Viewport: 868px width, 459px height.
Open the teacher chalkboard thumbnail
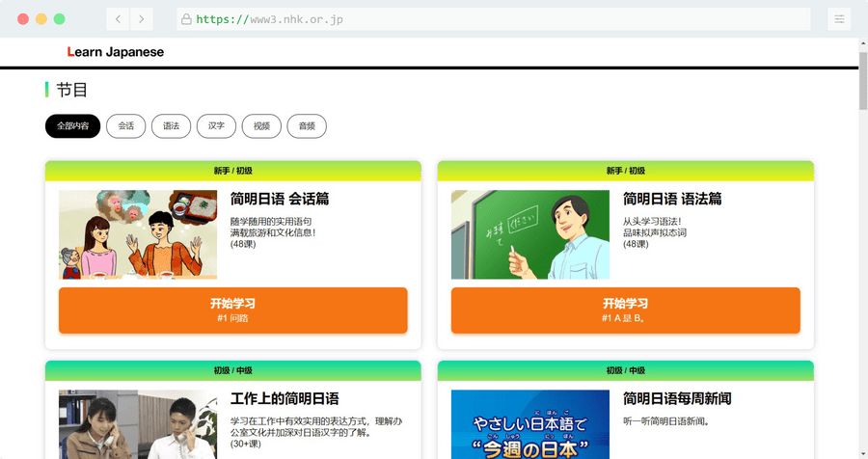pos(530,234)
